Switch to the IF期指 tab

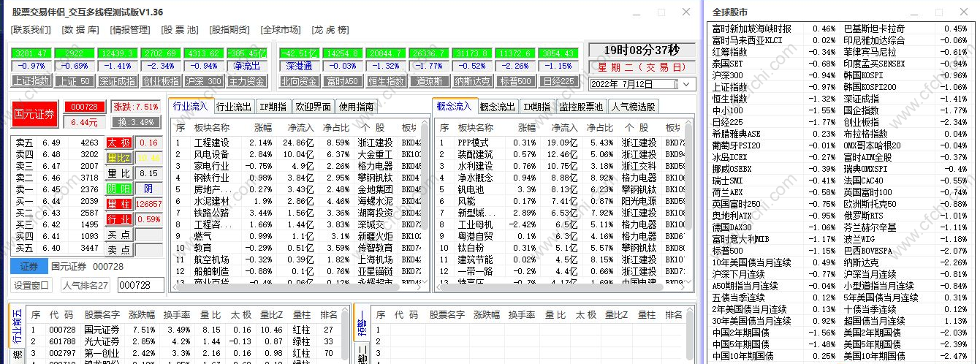click(x=273, y=107)
